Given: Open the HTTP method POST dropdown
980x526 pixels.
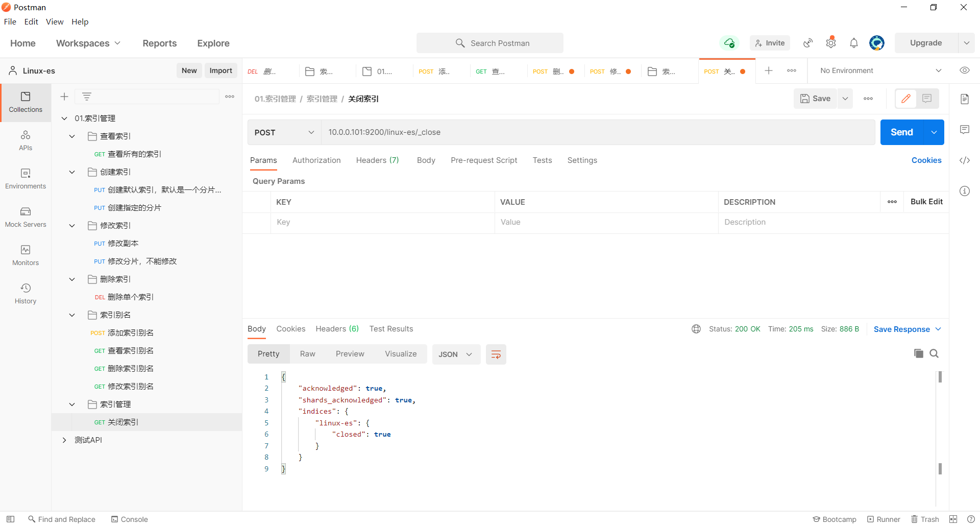Looking at the screenshot, I should [x=284, y=132].
